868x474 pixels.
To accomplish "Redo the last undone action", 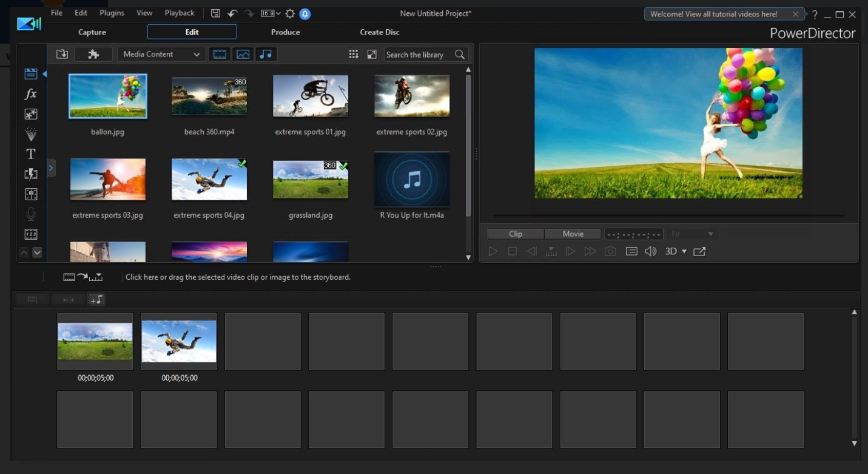I will (249, 13).
